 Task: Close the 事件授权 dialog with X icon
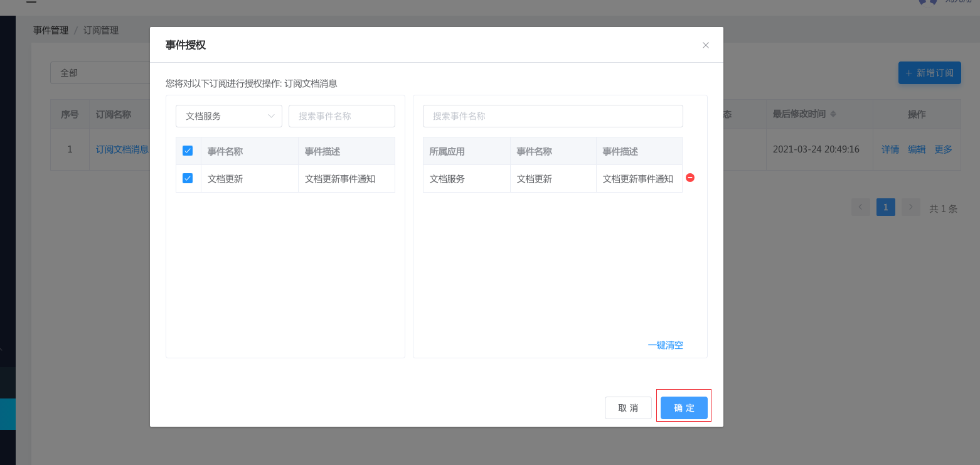point(706,45)
